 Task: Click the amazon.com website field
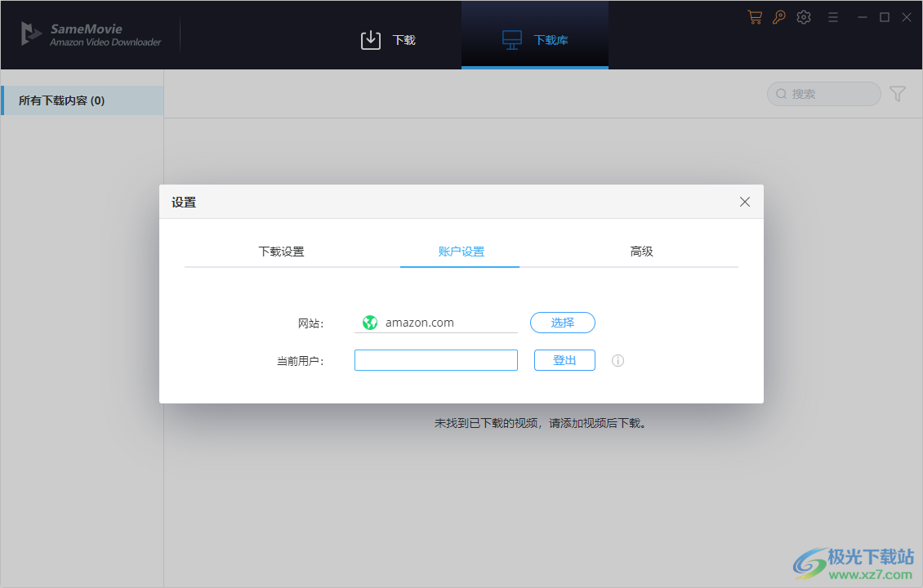[x=436, y=323]
